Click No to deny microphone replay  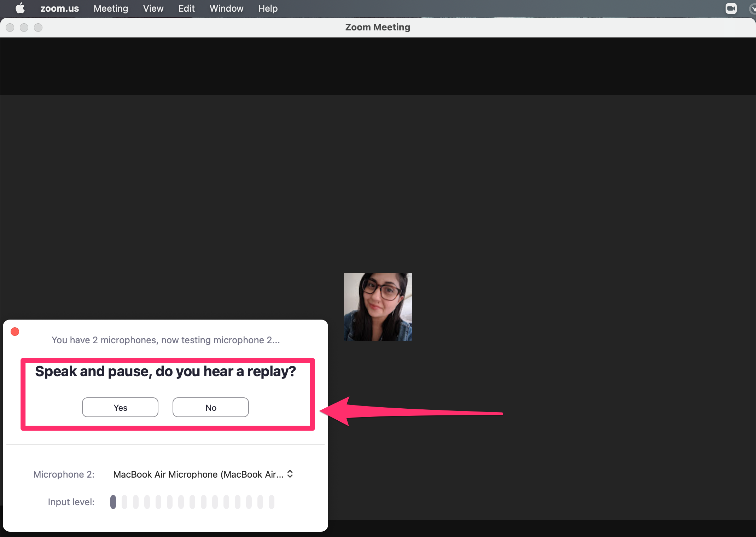[x=210, y=407]
